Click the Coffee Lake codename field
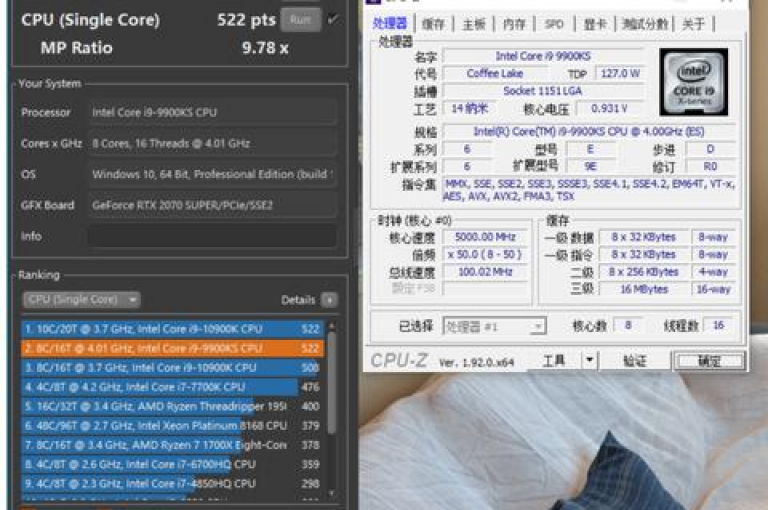This screenshot has height=510, width=768. [495, 73]
